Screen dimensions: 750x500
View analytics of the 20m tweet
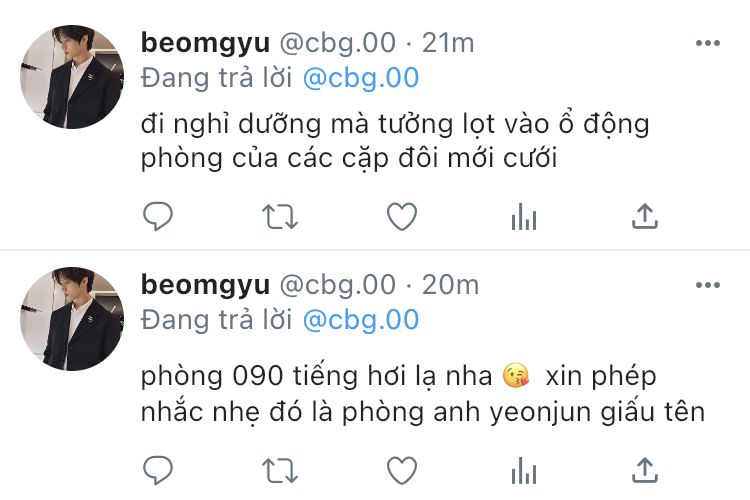point(524,470)
